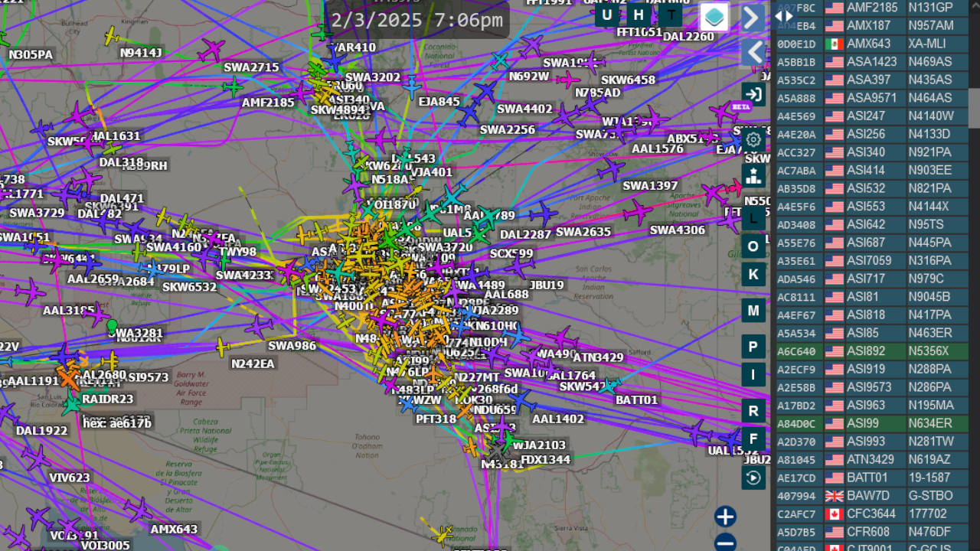Select the highlighted ASI99 table row
Screen dimensions: 980x551
[x=872, y=424]
